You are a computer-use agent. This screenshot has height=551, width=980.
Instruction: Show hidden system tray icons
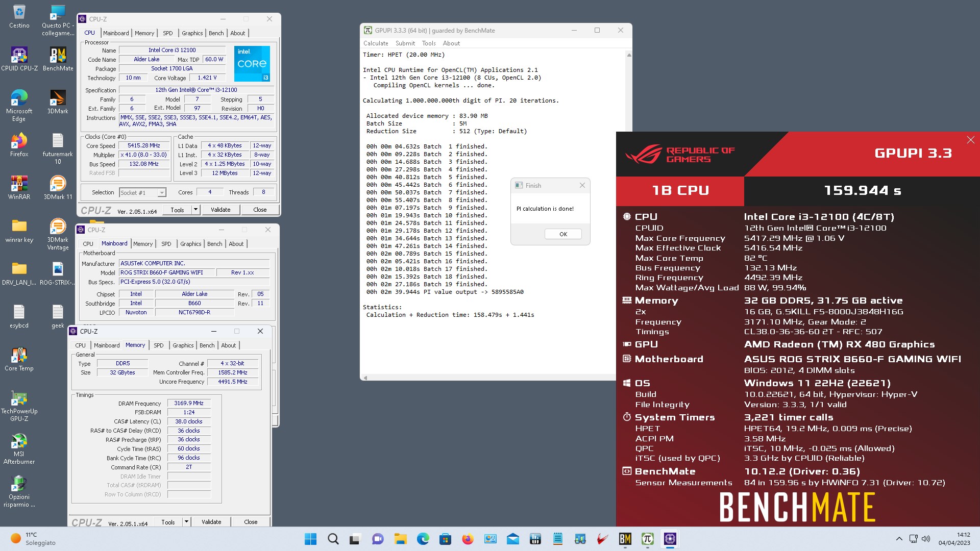(899, 539)
